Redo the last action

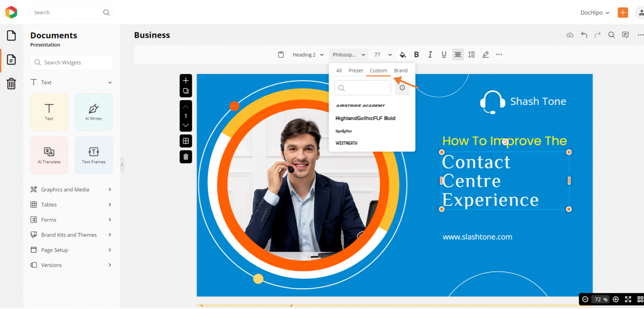pos(597,35)
